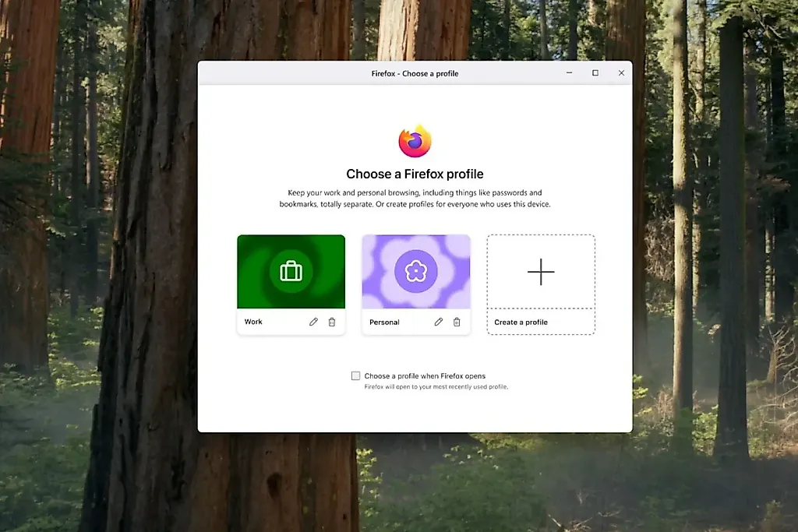Click the briefcase icon on Work card
798x532 pixels.
[x=291, y=271]
